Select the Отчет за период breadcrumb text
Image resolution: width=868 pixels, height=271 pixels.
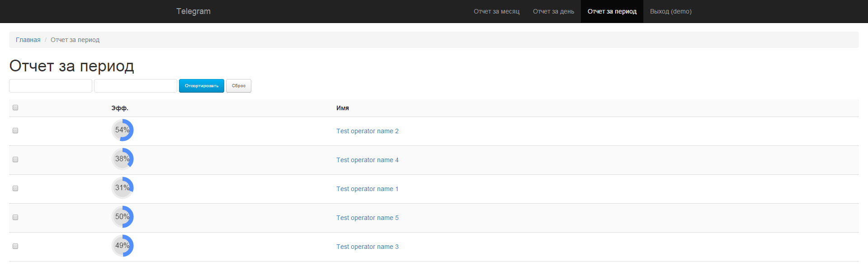(75, 40)
